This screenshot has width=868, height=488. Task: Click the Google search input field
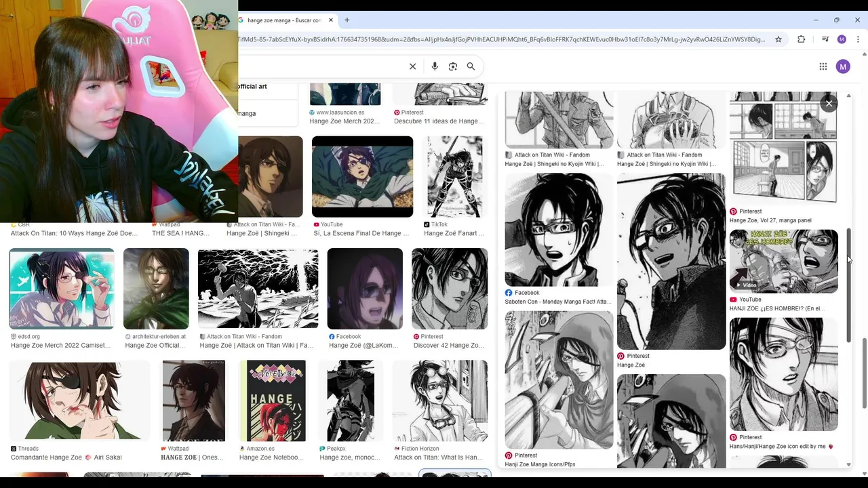[x=322, y=66]
